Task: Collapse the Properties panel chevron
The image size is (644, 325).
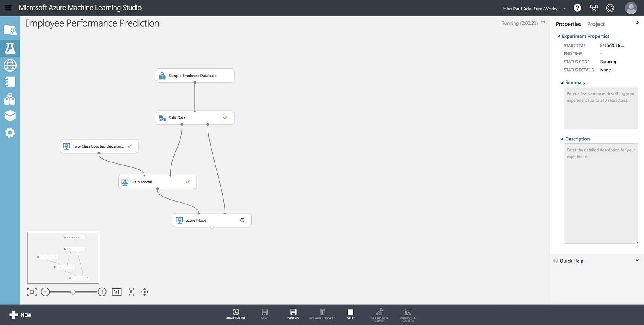Action: tap(637, 23)
